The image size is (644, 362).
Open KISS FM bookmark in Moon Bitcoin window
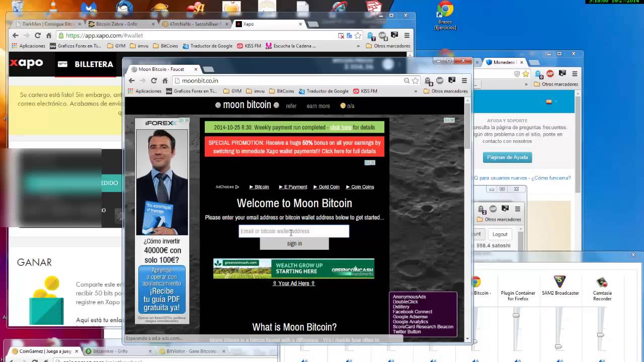click(365, 91)
